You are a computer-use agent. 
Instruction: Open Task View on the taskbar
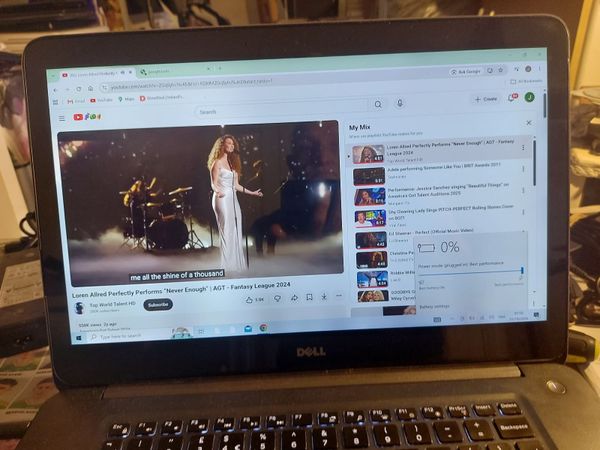coord(201,332)
